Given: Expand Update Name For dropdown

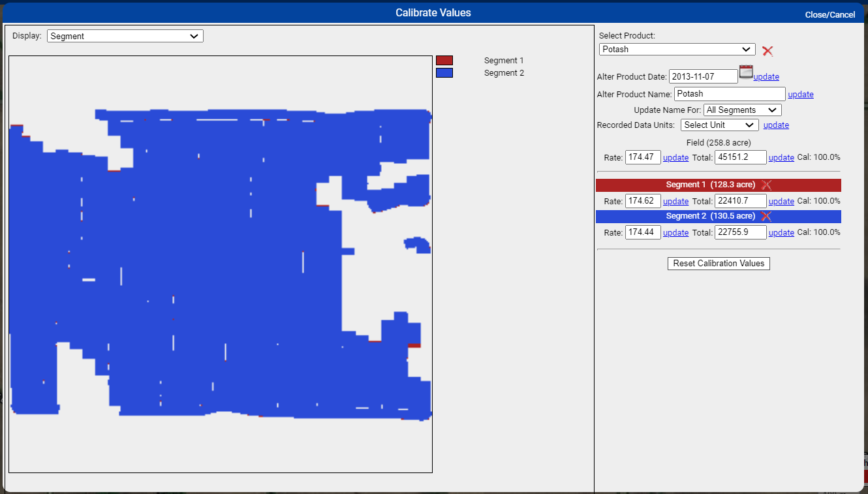Looking at the screenshot, I should [x=743, y=110].
